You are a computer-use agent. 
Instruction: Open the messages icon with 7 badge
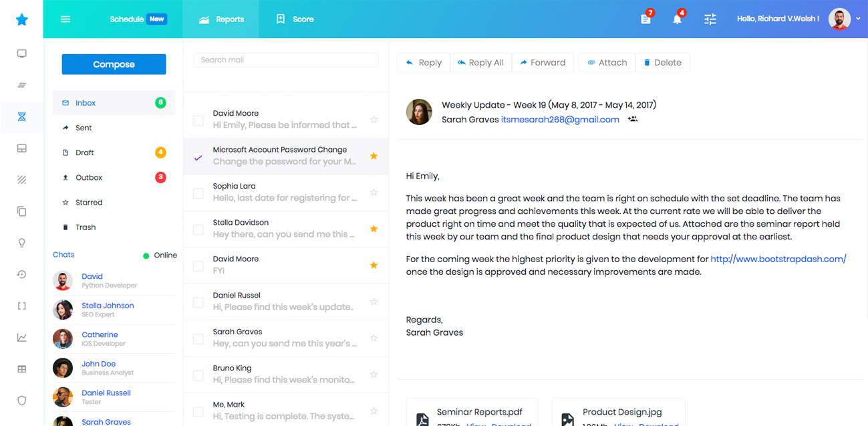pyautogui.click(x=645, y=19)
